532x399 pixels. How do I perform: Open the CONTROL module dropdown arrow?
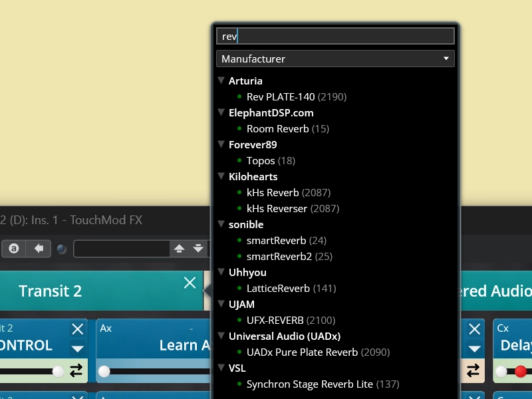coord(77,348)
